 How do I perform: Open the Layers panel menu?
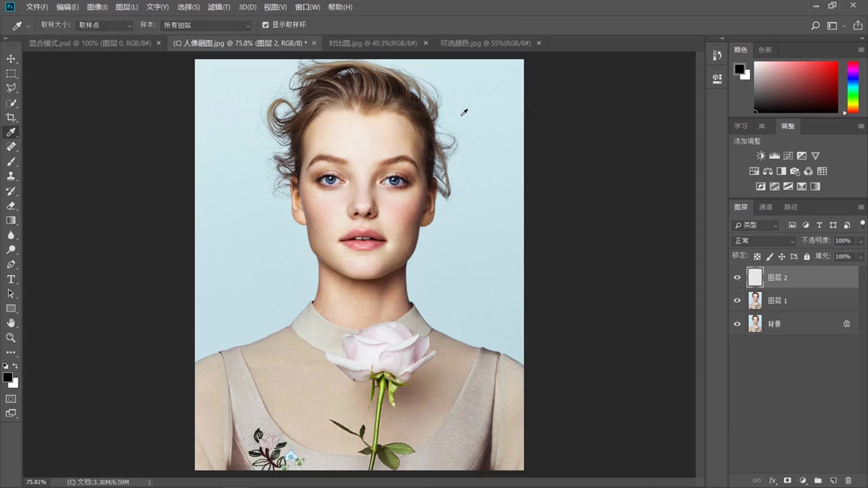861,207
